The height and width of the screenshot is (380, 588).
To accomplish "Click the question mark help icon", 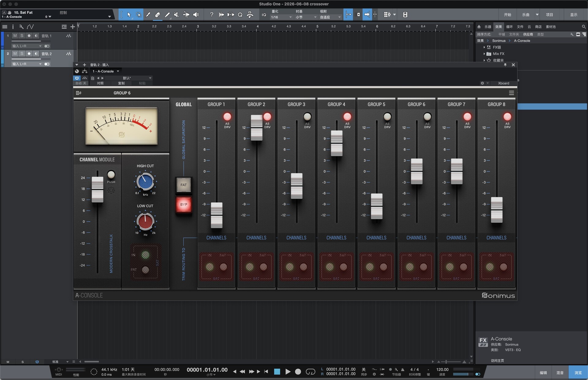I will click(212, 15).
